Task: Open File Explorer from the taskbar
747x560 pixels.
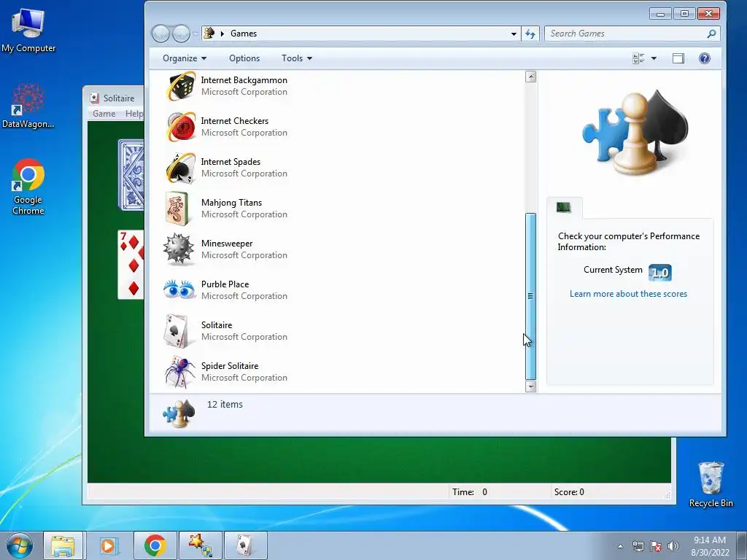Action: coord(63,545)
